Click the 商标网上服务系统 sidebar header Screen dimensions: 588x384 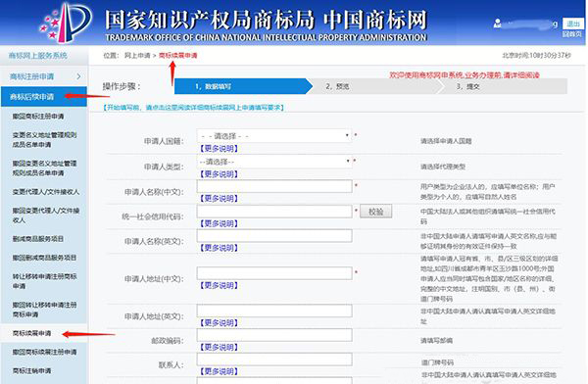38,56
